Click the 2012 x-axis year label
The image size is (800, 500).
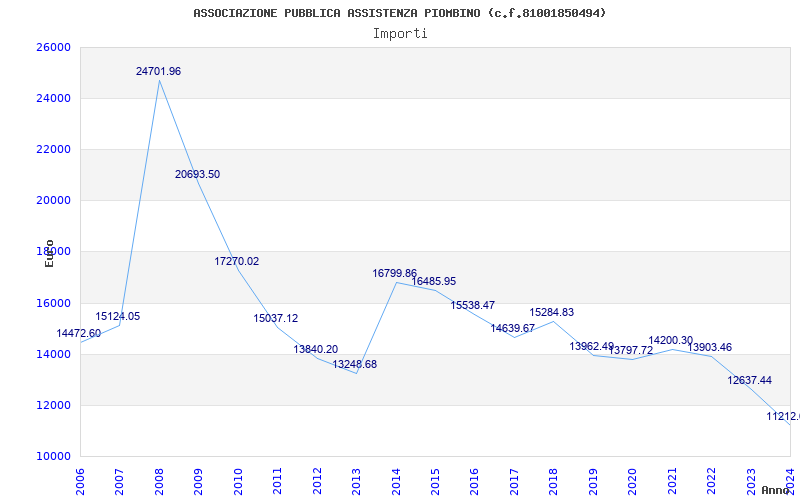317,482
